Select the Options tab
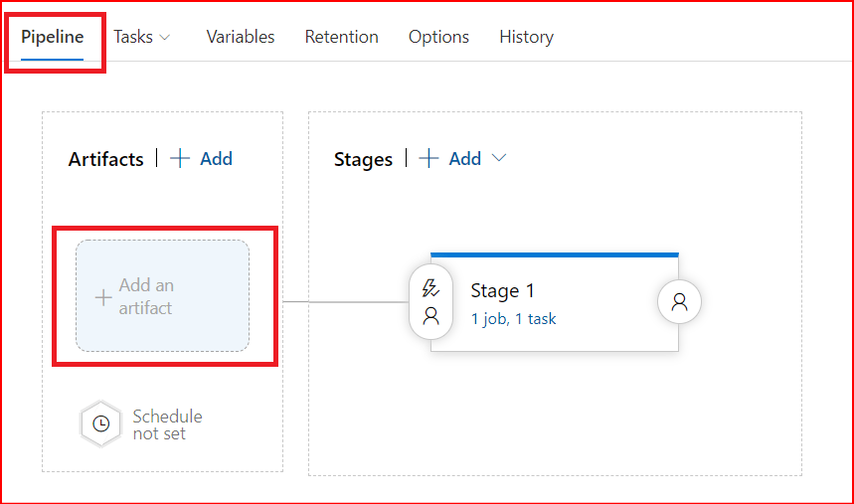Viewport: 854px width, 504px height. click(438, 37)
